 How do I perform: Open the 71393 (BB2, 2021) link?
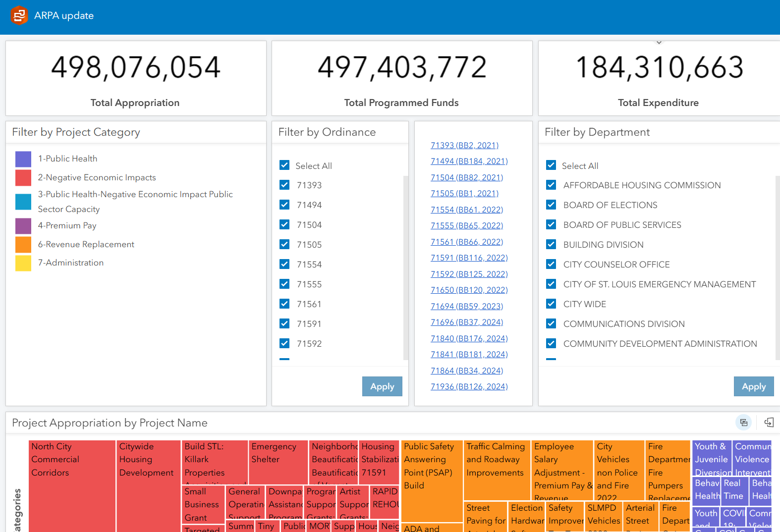click(464, 145)
